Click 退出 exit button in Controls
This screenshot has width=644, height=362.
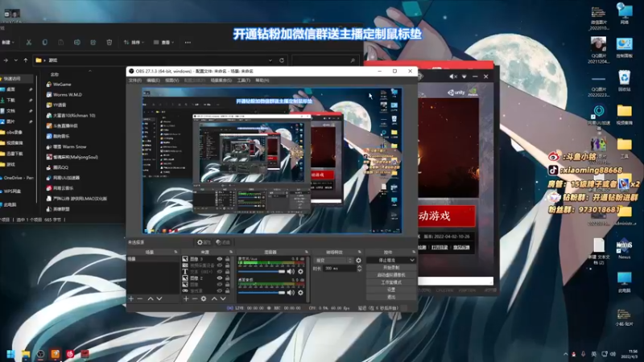(391, 297)
